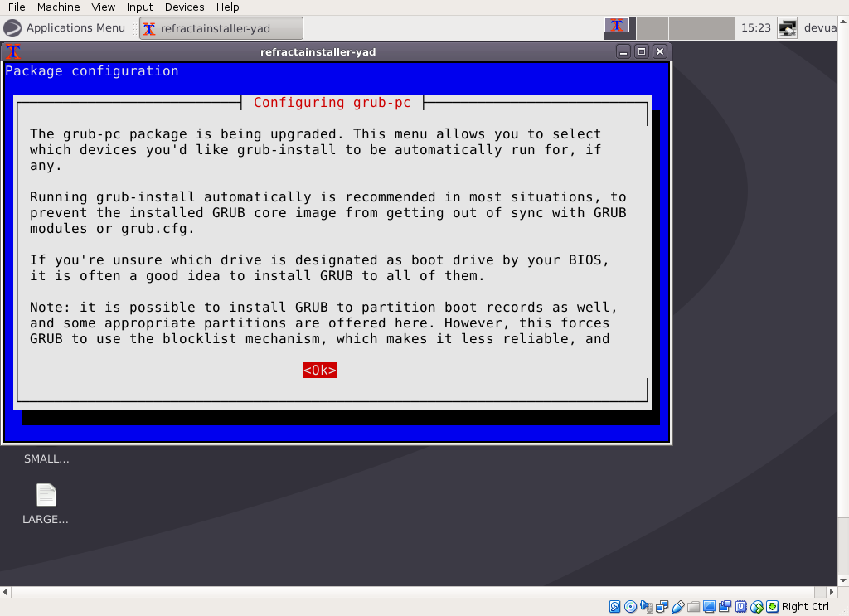849x616 pixels.
Task: Click the Right Ctrl host key label
Action: point(805,607)
